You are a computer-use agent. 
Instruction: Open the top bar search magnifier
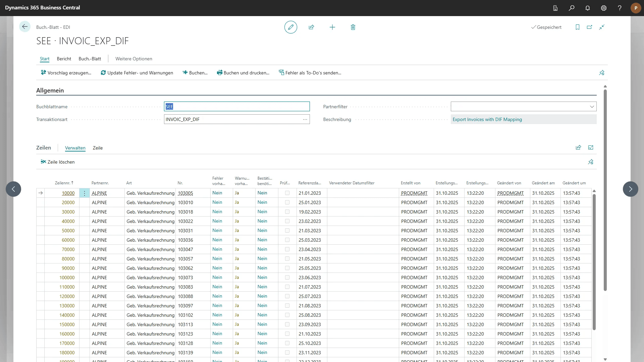572,8
